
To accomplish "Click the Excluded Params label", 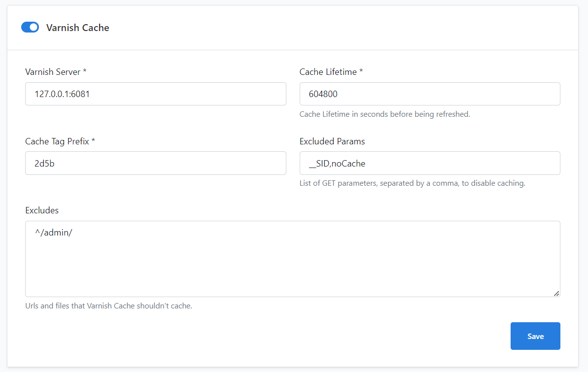I will point(332,141).
